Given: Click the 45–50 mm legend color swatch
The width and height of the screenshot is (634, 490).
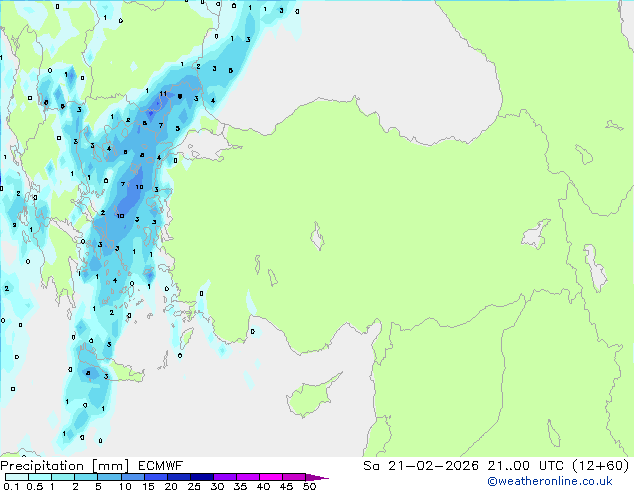Looking at the screenshot, I should tap(294, 477).
